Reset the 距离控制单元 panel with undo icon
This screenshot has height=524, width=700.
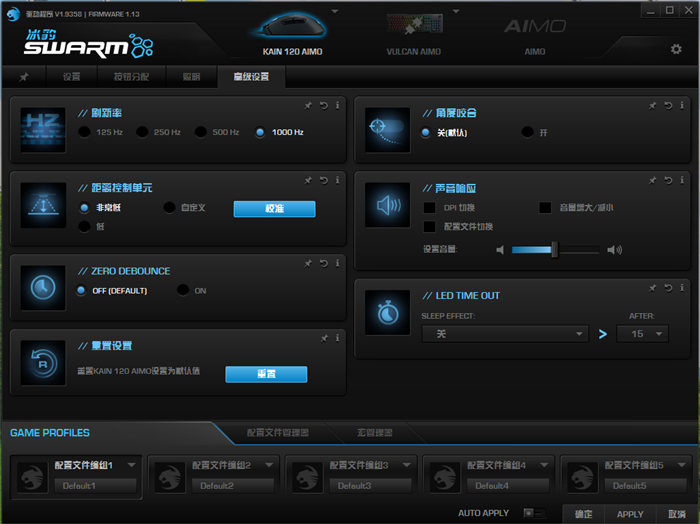coord(323,180)
